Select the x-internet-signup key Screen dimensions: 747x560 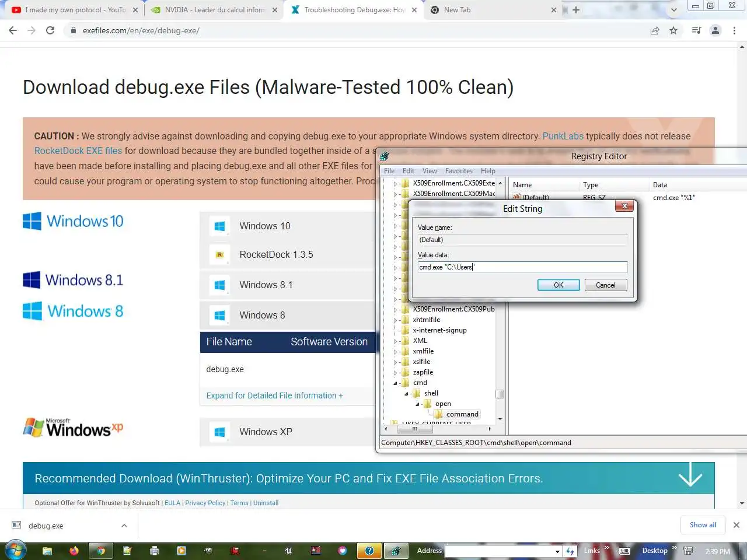pyautogui.click(x=439, y=330)
